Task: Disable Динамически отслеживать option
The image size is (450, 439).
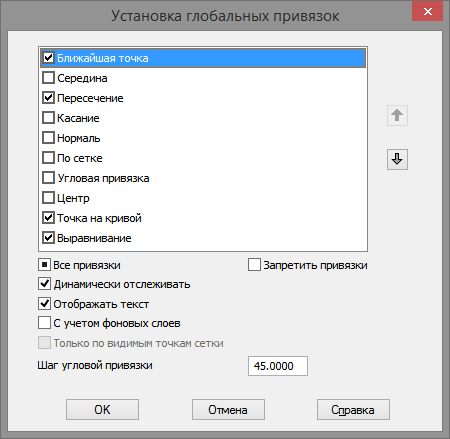Action: pos(44,284)
